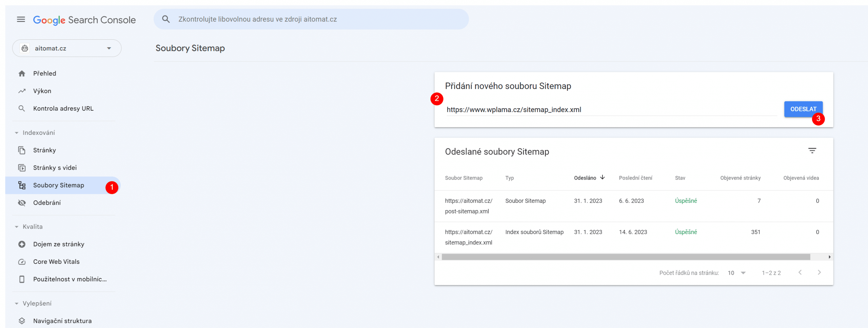Image resolution: width=868 pixels, height=328 pixels.
Task: Click the scrollbar left arrow
Action: coord(438,257)
